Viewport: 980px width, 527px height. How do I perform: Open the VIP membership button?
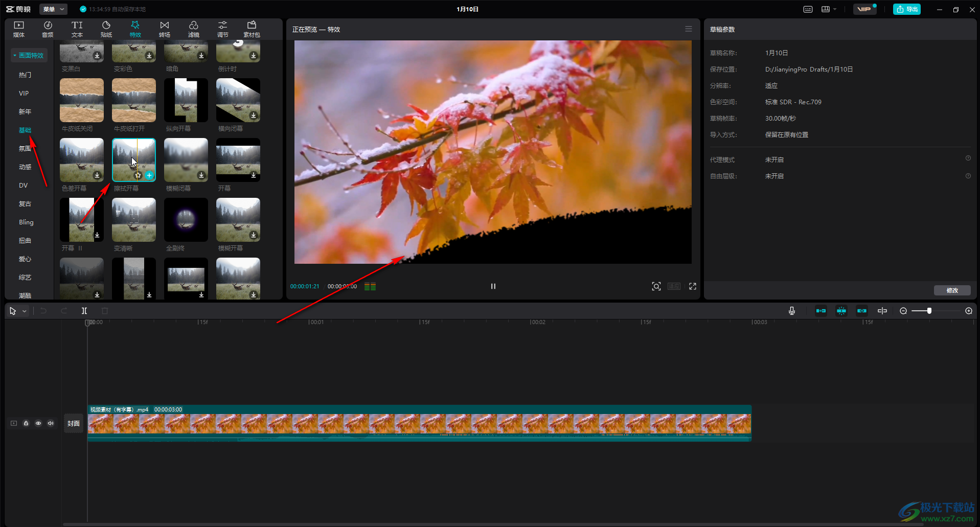864,9
